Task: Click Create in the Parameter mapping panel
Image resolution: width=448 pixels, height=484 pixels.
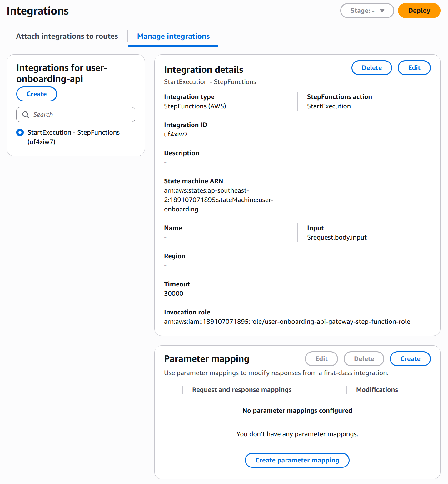Action: tap(410, 359)
